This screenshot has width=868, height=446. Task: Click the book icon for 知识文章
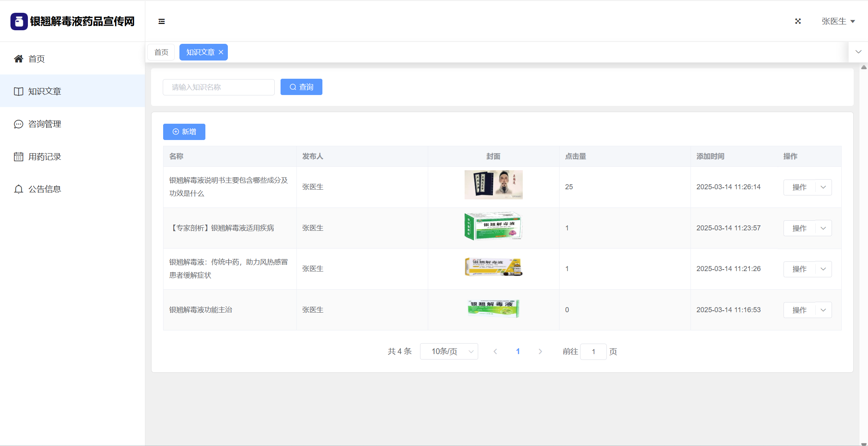[18, 92]
